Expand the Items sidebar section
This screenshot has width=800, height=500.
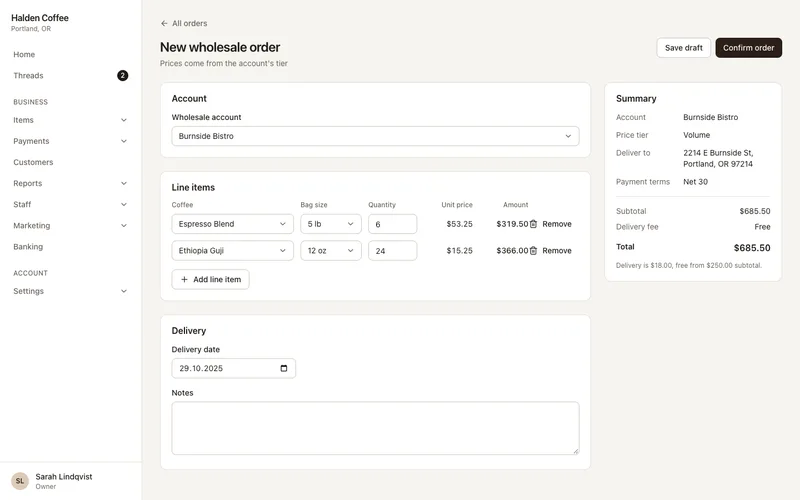point(123,120)
